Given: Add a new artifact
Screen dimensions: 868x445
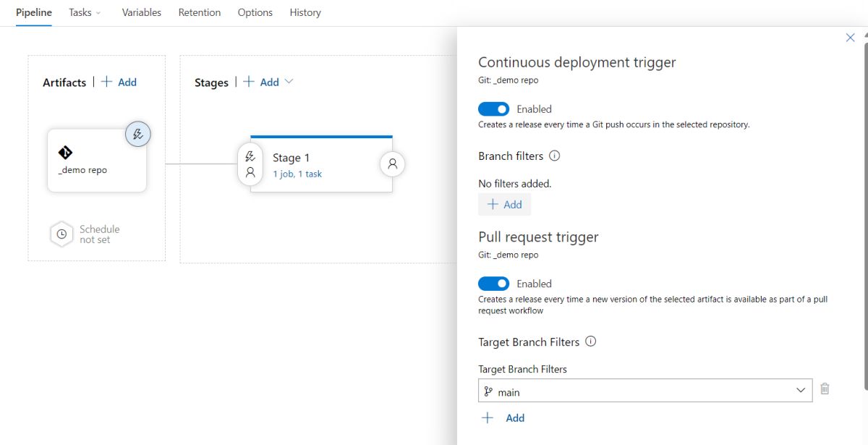Looking at the screenshot, I should (119, 82).
